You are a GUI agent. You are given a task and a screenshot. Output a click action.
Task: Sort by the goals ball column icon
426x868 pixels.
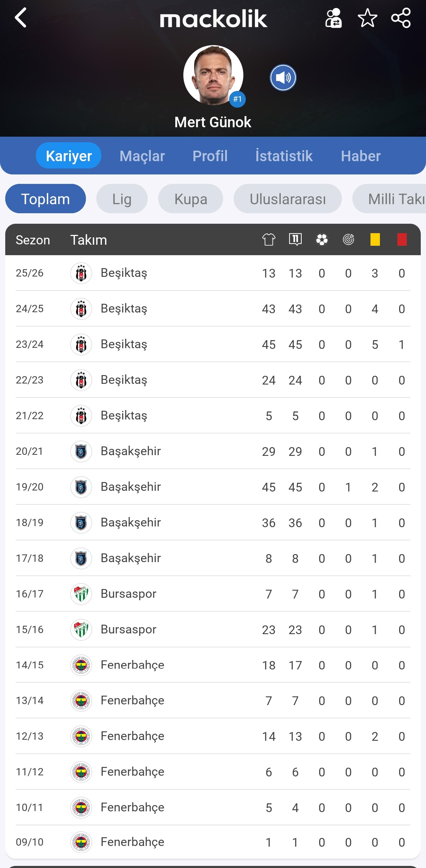(322, 240)
